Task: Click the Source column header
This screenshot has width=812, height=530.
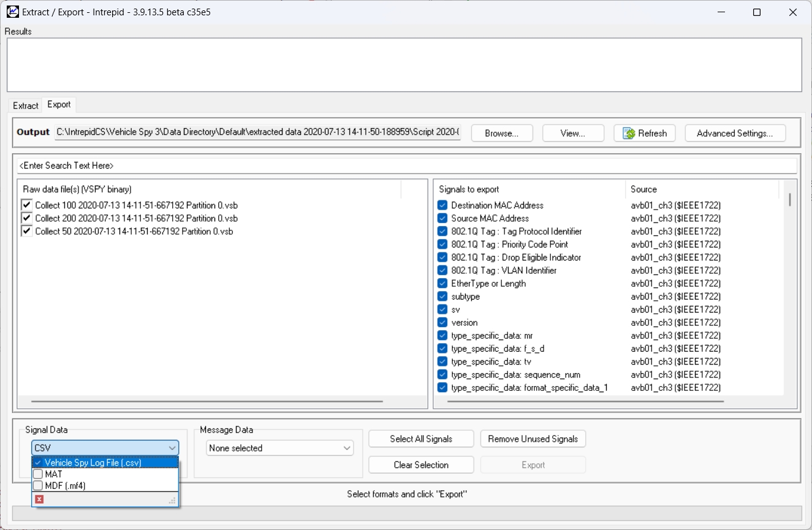Action: point(702,189)
